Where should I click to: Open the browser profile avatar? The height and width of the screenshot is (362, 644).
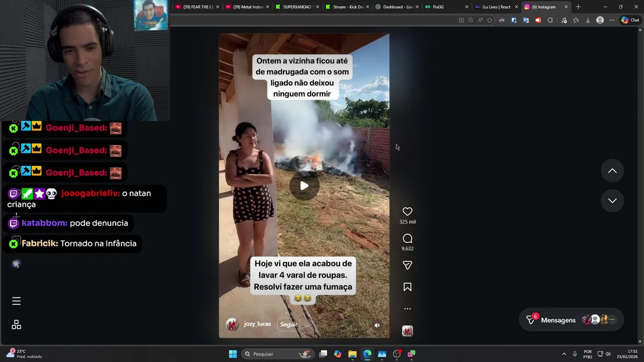coord(600,20)
